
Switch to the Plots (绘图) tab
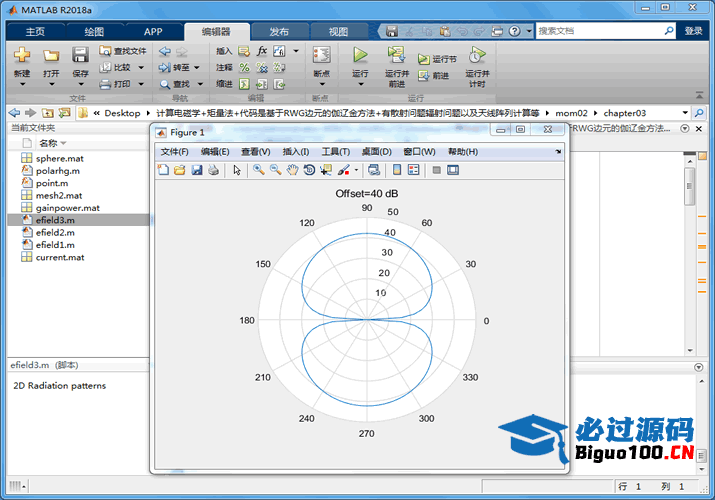pos(94,31)
